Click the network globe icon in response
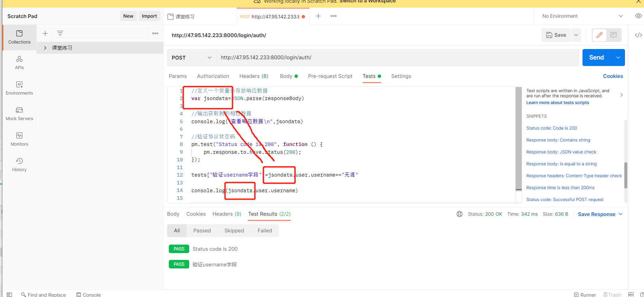This screenshot has height=297, width=644. (x=460, y=214)
